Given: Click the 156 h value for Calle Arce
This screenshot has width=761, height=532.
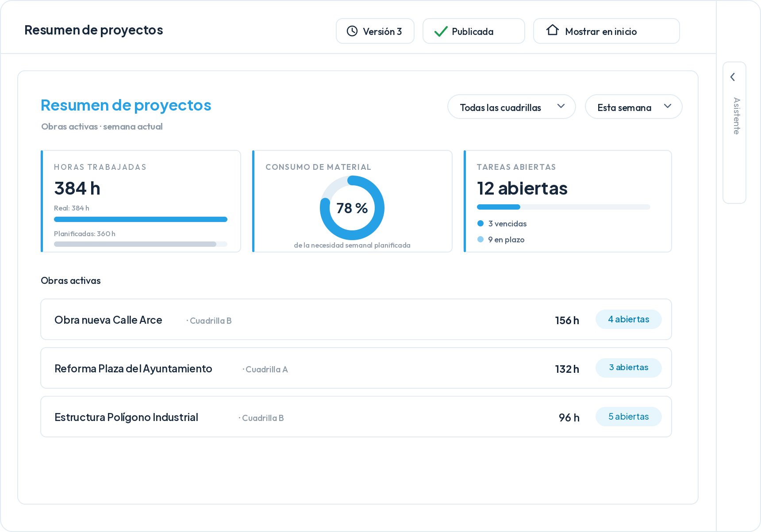Looking at the screenshot, I should tap(567, 320).
